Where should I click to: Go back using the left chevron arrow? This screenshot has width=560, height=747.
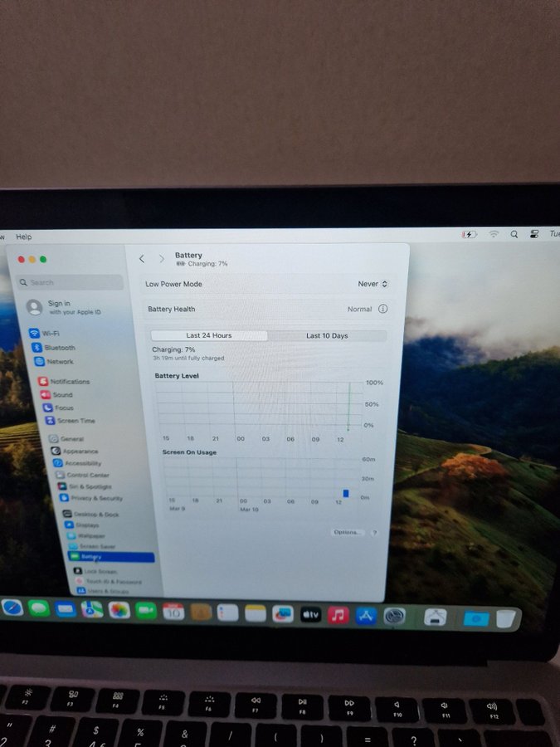pyautogui.click(x=142, y=259)
